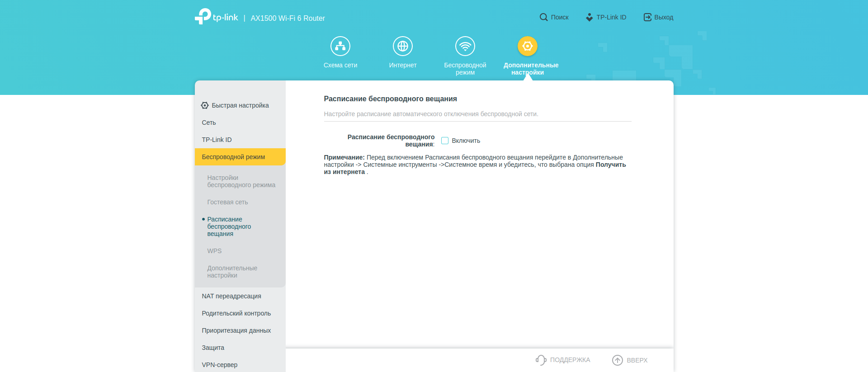The height and width of the screenshot is (372, 868).
Task: Expand the NAT переадресация sidebar section
Action: pyautogui.click(x=231, y=296)
